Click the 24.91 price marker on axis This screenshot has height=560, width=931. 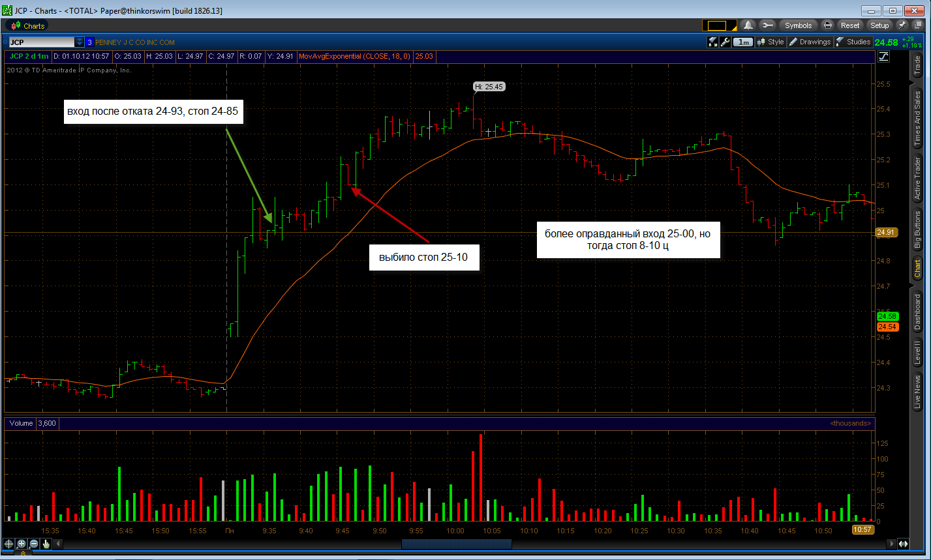(885, 231)
